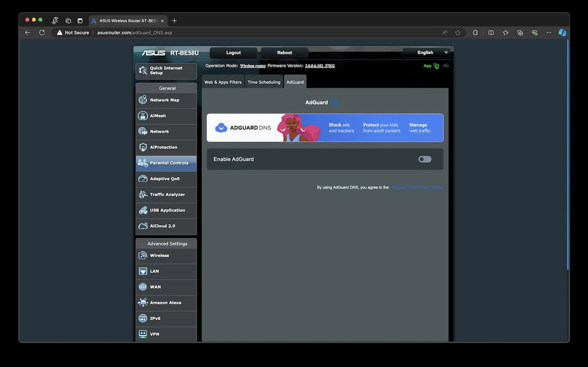Select Parental Controls in sidebar

click(x=166, y=163)
